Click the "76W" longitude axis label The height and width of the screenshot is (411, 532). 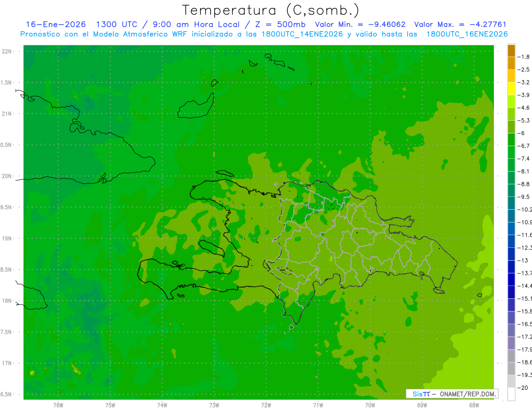click(58, 405)
